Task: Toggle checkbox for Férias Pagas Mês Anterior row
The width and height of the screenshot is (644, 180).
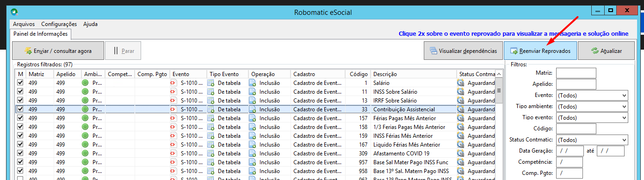Action: [20, 118]
